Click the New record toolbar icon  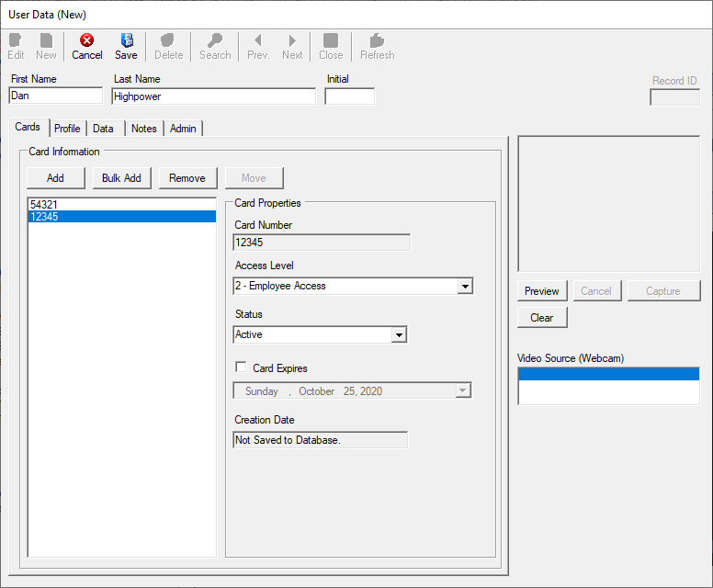[46, 46]
